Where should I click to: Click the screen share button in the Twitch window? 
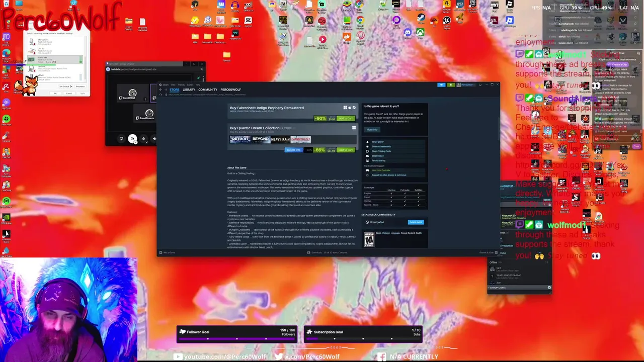(x=121, y=139)
